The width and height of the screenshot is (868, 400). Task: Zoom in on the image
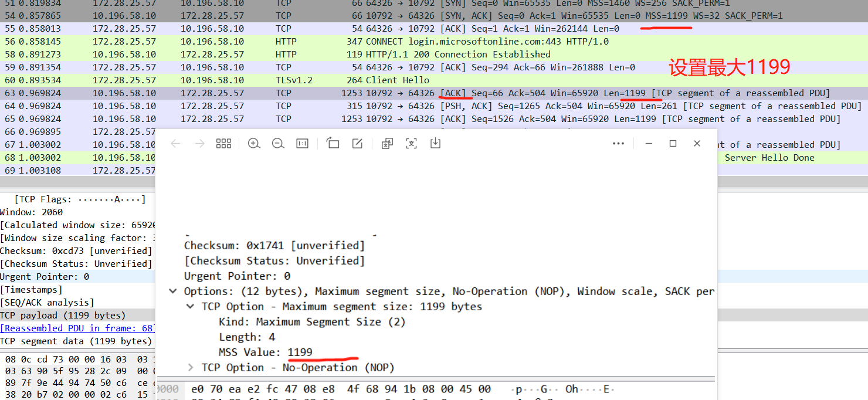click(x=254, y=143)
